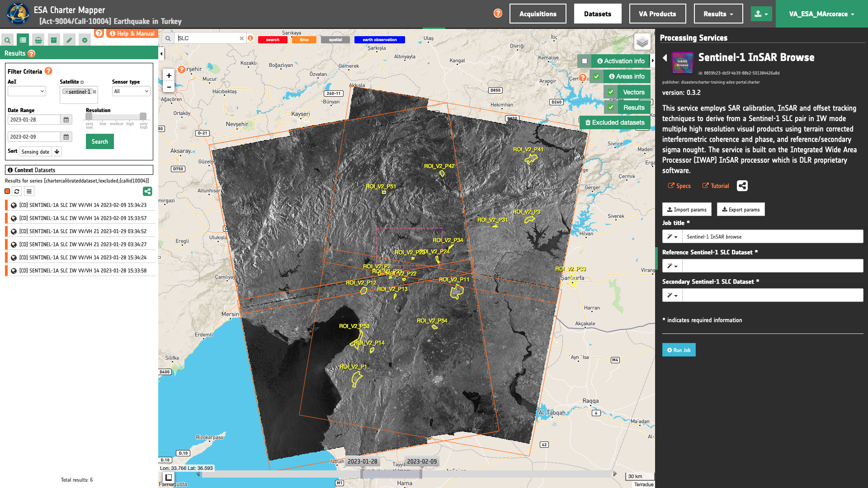Viewport: 868px width, 488px height.
Task: Open Job title field options wand
Action: coord(672,237)
